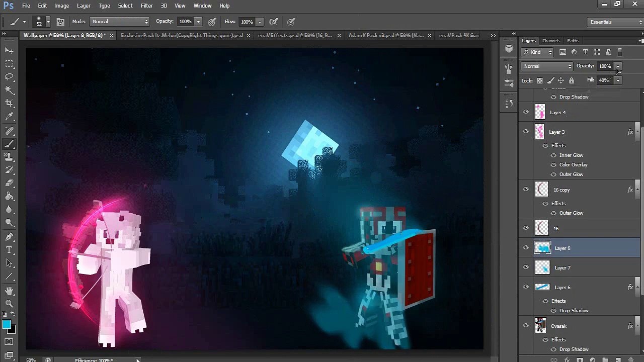
Task: Open the layer filter Kind dropdown
Action: [x=538, y=52]
